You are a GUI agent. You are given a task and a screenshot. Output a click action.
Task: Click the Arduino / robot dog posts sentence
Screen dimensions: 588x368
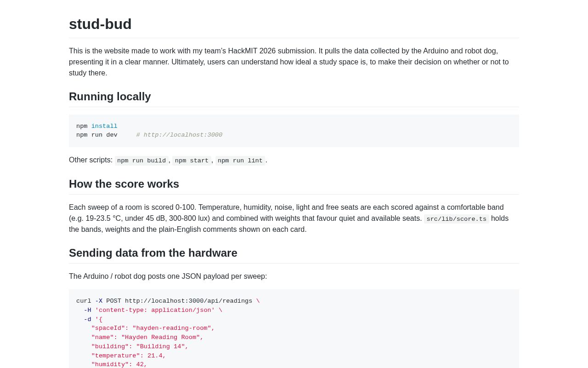[168, 276]
